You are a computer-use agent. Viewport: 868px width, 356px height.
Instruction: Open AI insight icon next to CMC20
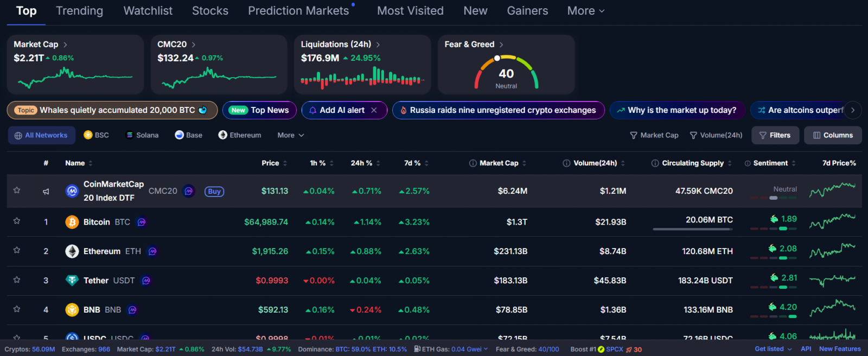189,191
